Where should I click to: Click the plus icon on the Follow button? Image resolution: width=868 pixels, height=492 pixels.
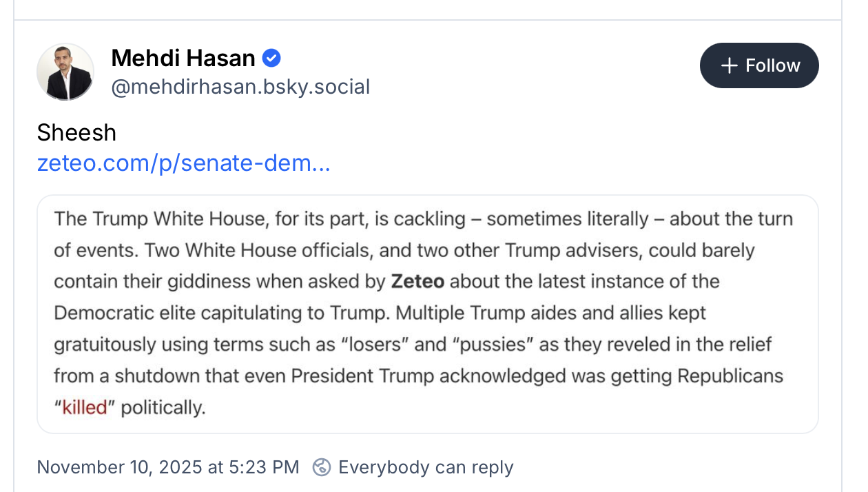click(x=729, y=65)
